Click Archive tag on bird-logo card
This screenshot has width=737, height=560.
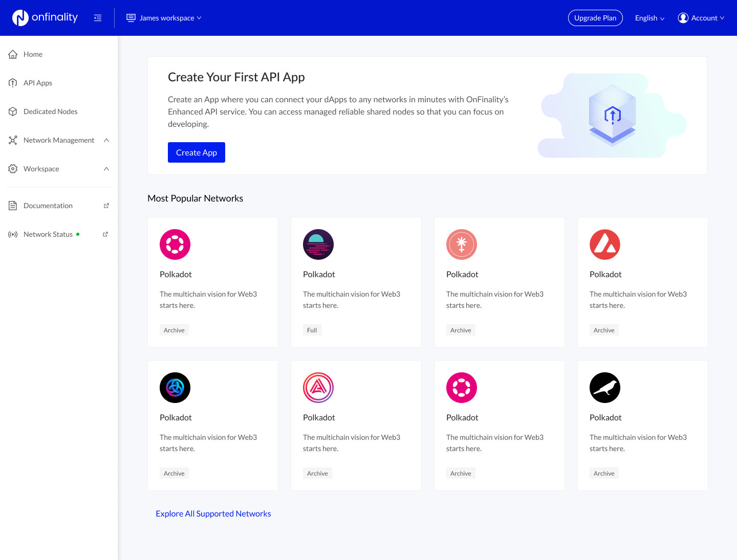(x=604, y=474)
